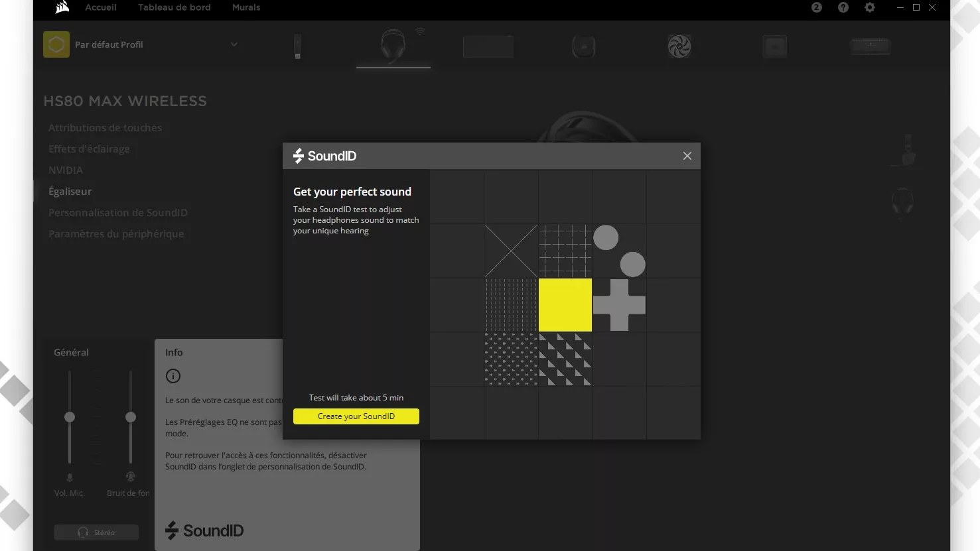
Task: Open Paramètres du périphérique menu item
Action: (x=116, y=234)
